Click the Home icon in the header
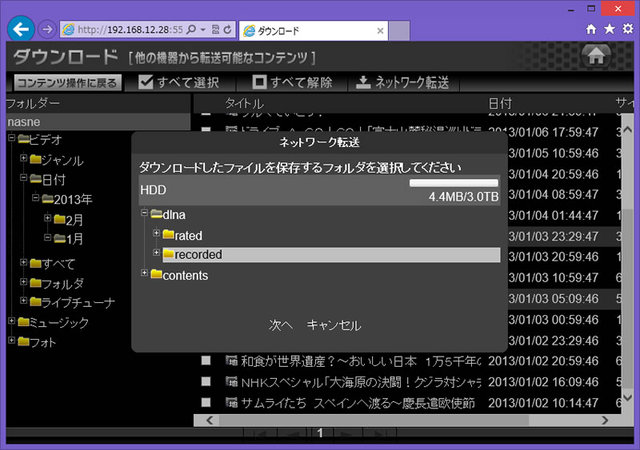The width and height of the screenshot is (640, 450). (595, 56)
